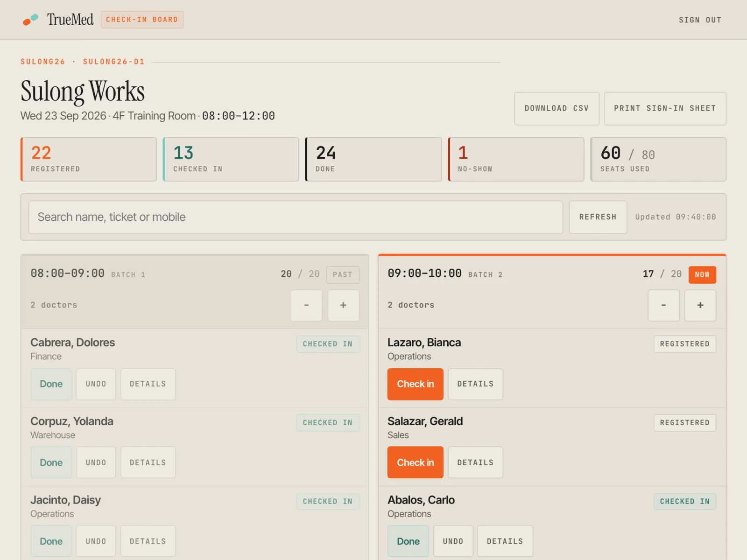The width and height of the screenshot is (747, 560).
Task: Decrease doctors for Batch 1
Action: point(306,305)
